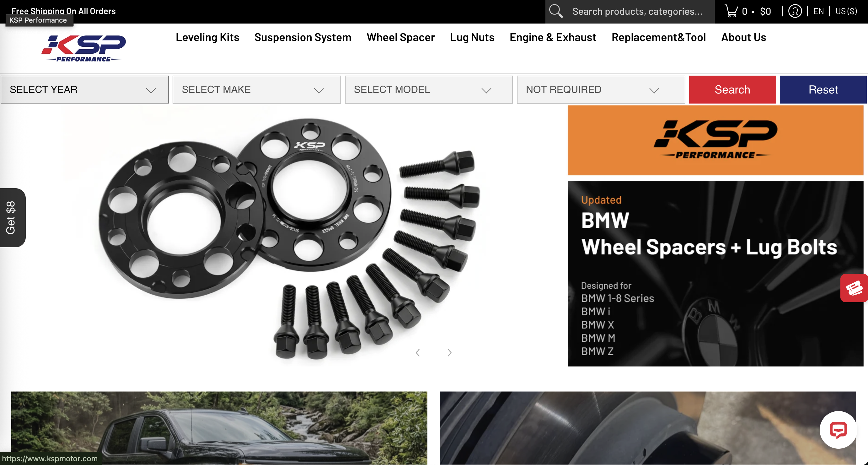
Task: Click the red Search button
Action: tap(732, 90)
